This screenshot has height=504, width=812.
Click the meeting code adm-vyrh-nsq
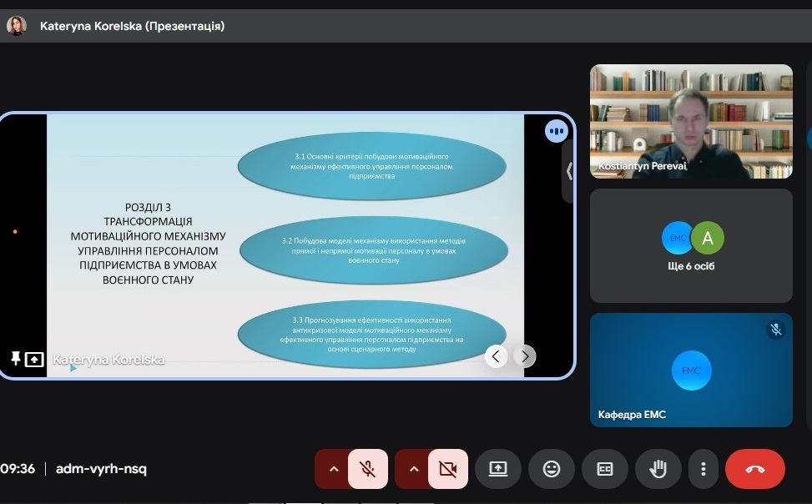pos(101,469)
